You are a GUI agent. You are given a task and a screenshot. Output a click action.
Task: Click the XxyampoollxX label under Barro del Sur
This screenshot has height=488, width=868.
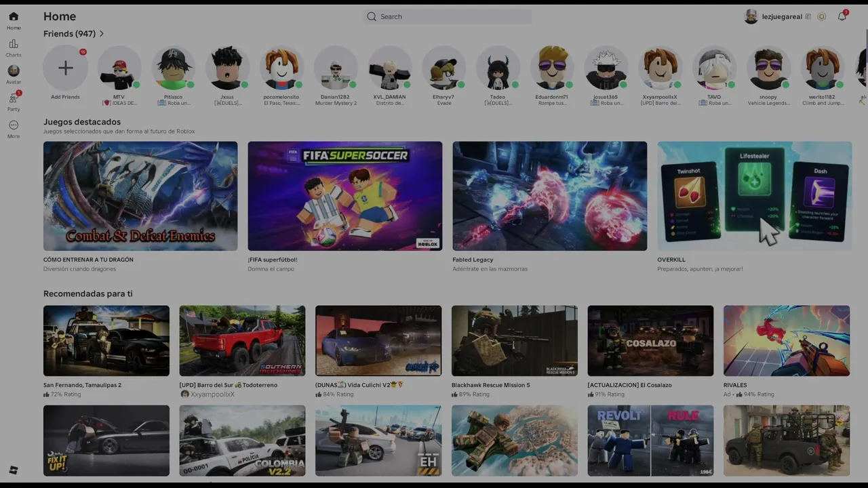[x=212, y=394]
